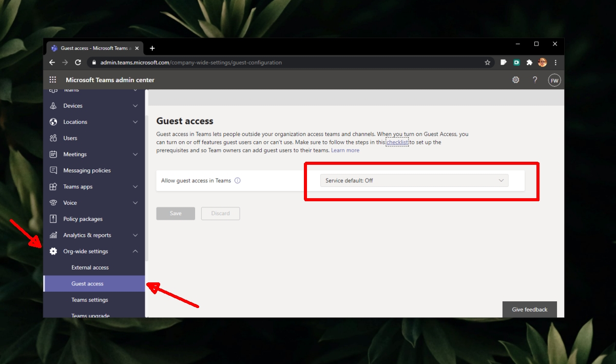
Task: Open the checklist link
Action: click(x=397, y=142)
